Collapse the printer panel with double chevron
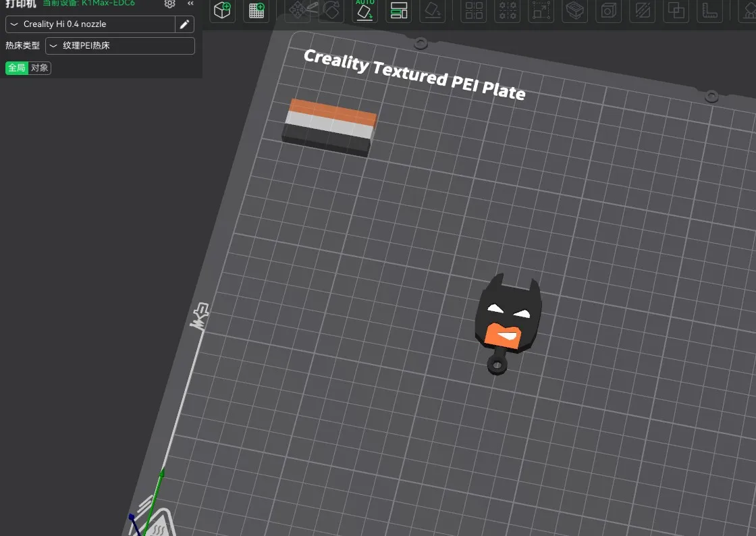This screenshot has height=536, width=756. pos(190,3)
